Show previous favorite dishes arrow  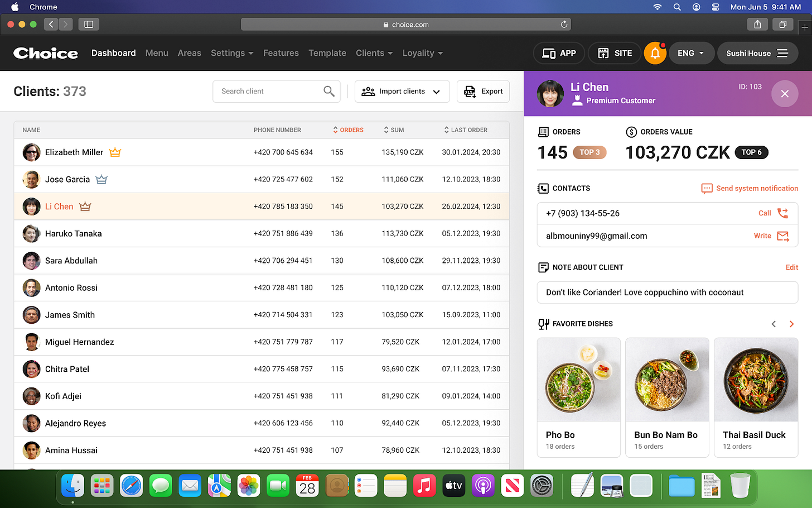point(774,324)
